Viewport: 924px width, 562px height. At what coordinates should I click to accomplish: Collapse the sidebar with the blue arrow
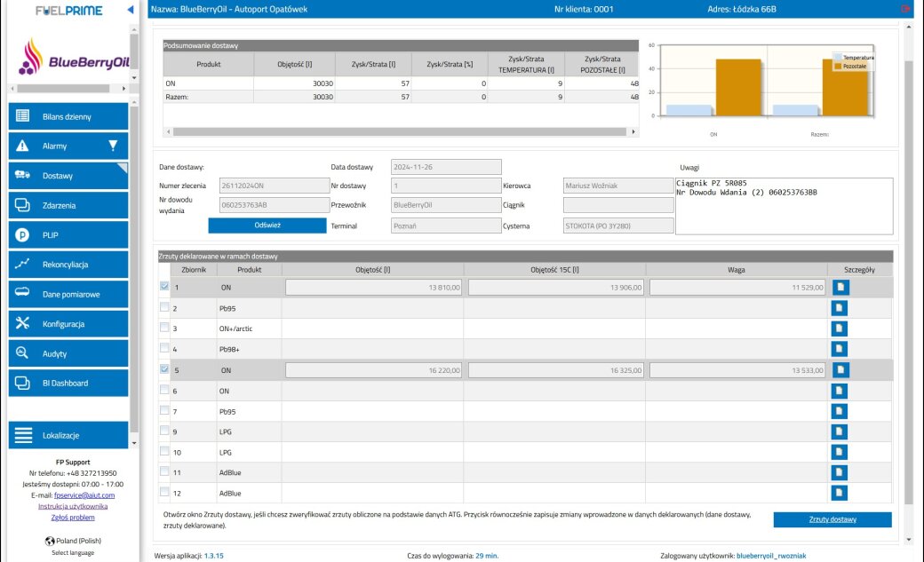[131, 10]
